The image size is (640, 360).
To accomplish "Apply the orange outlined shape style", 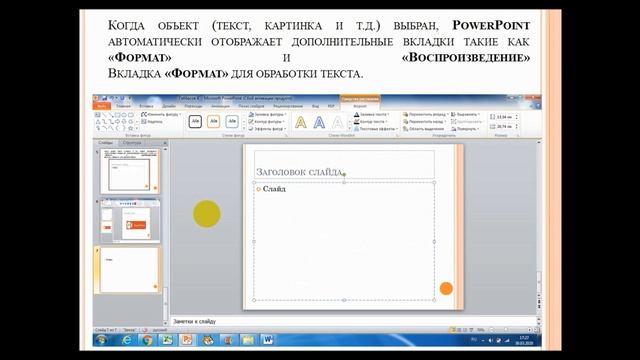I will (x=213, y=121).
